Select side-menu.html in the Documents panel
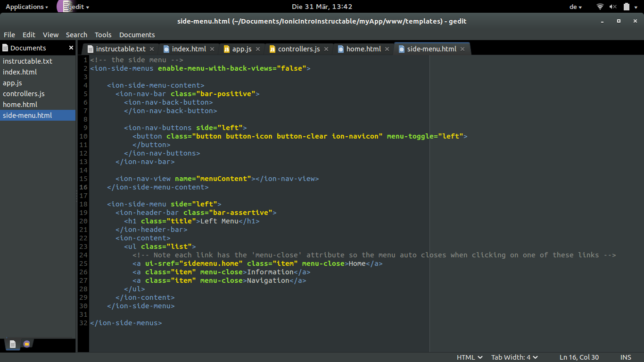 (38, 115)
